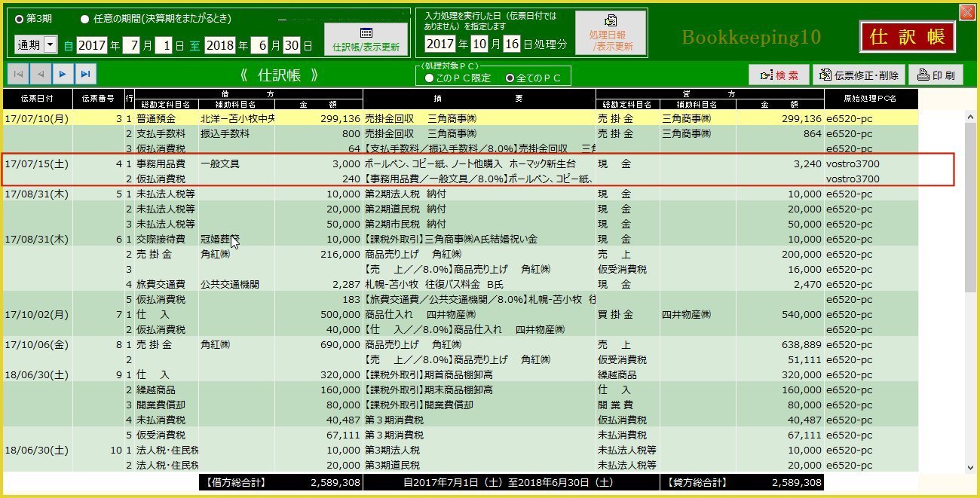Select 任意の期間 radio option
The image size is (980, 498).
pos(84,19)
